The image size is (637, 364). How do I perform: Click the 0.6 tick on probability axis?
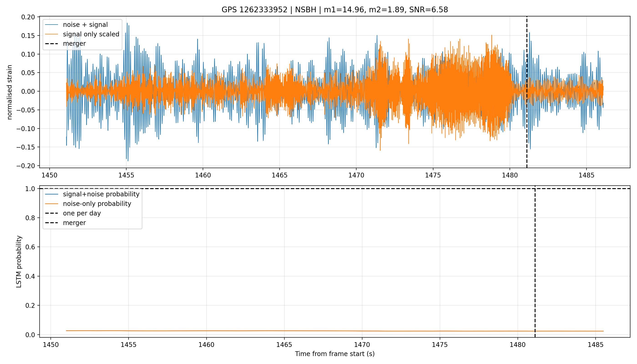tap(30, 247)
